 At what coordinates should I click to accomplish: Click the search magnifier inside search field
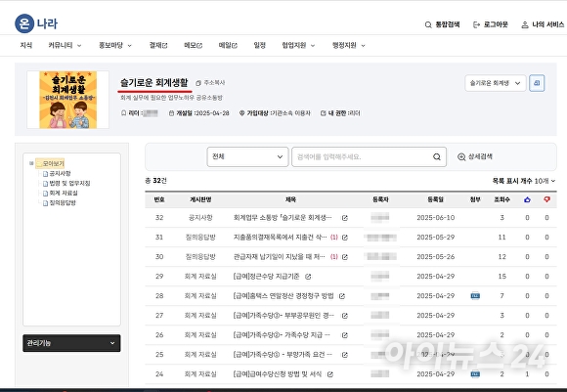(x=437, y=156)
